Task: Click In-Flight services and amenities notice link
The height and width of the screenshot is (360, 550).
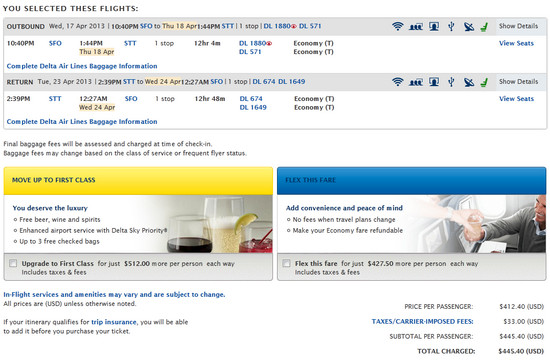Action: point(114,294)
